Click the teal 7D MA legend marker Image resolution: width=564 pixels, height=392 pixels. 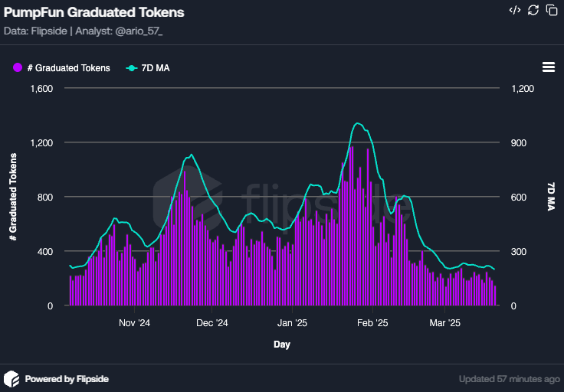point(132,68)
